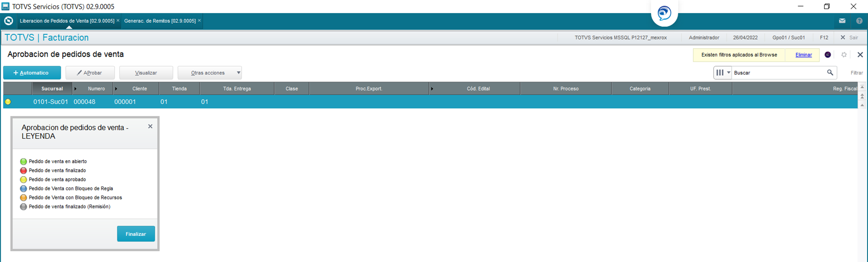Click the F12 parameters button
Image resolution: width=868 pixels, height=262 pixels.
[x=824, y=37]
